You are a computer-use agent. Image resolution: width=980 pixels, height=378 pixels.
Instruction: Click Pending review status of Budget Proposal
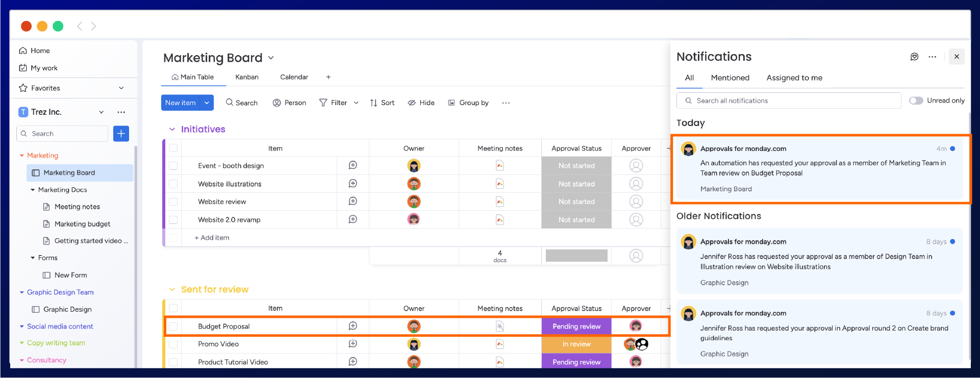point(576,326)
